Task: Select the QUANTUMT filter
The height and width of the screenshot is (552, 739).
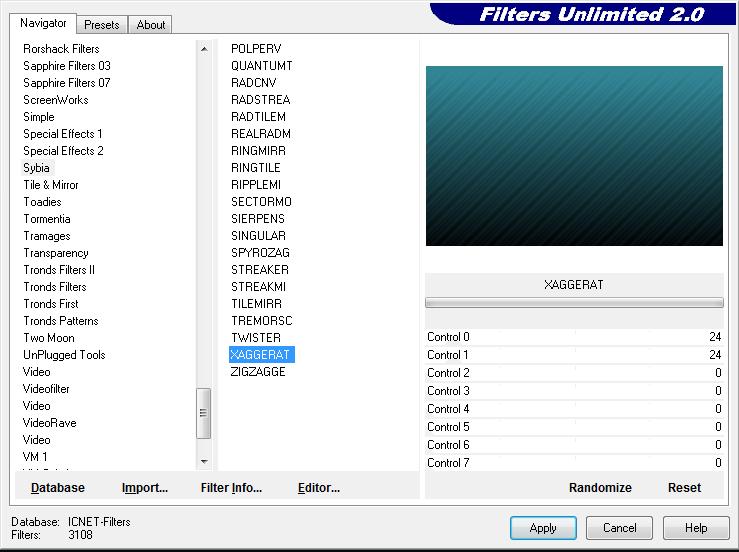Action: (262, 66)
